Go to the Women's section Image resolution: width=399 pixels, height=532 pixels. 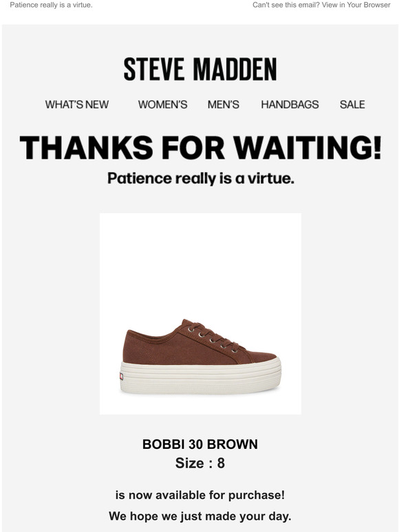click(x=162, y=104)
